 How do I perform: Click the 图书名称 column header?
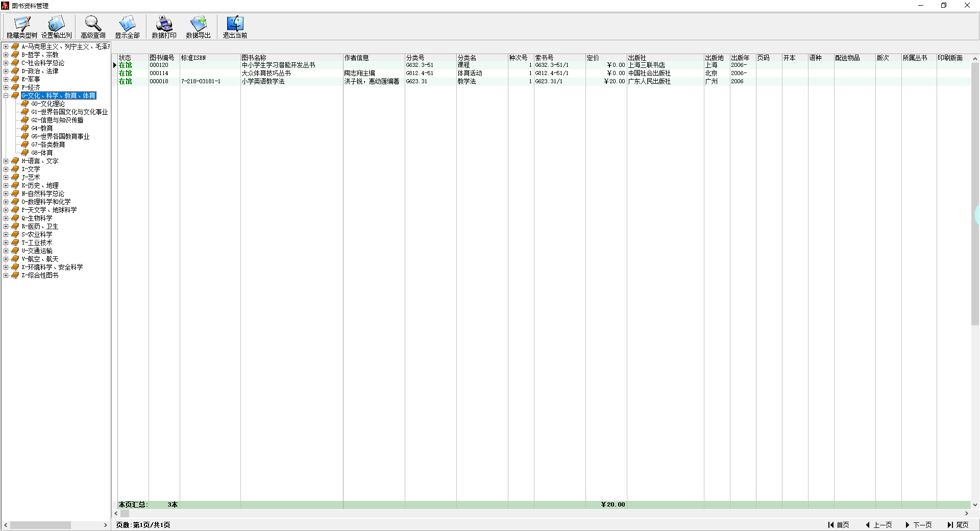pos(292,58)
